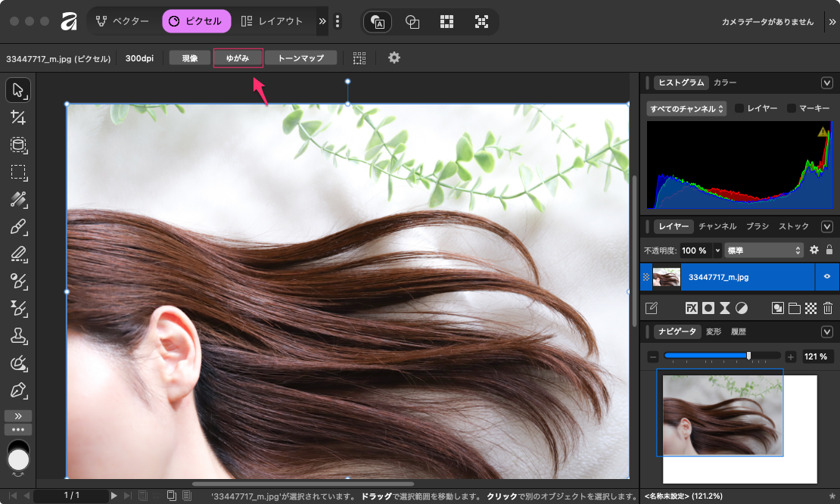840x504 pixels.
Task: Enable the マーキー checkbox in histogram
Action: [792, 108]
